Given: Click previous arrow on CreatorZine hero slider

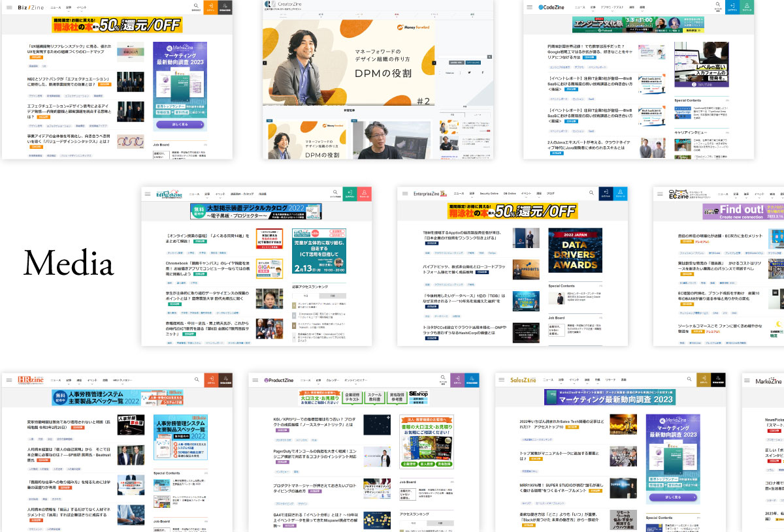Looking at the screenshot, I should (265, 63).
